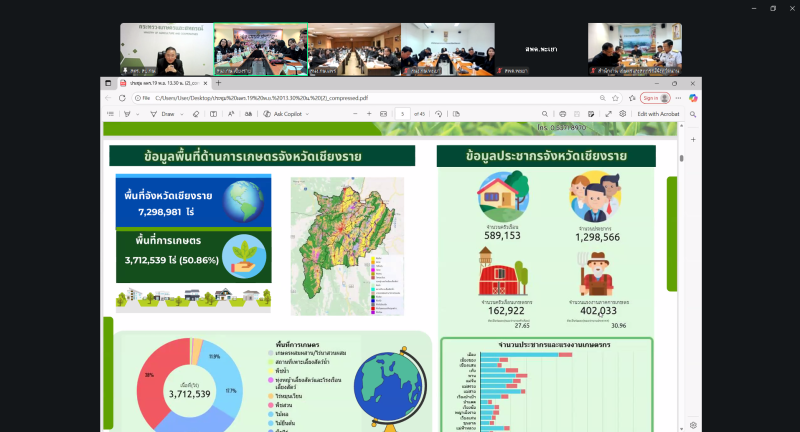Expand the Draw tool options arrow

tap(181, 114)
